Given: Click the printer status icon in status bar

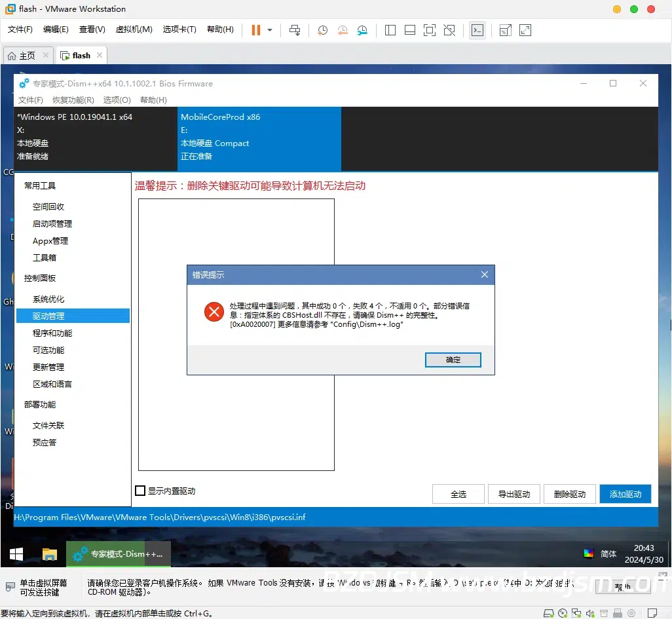Looking at the screenshot, I should click(x=604, y=613).
